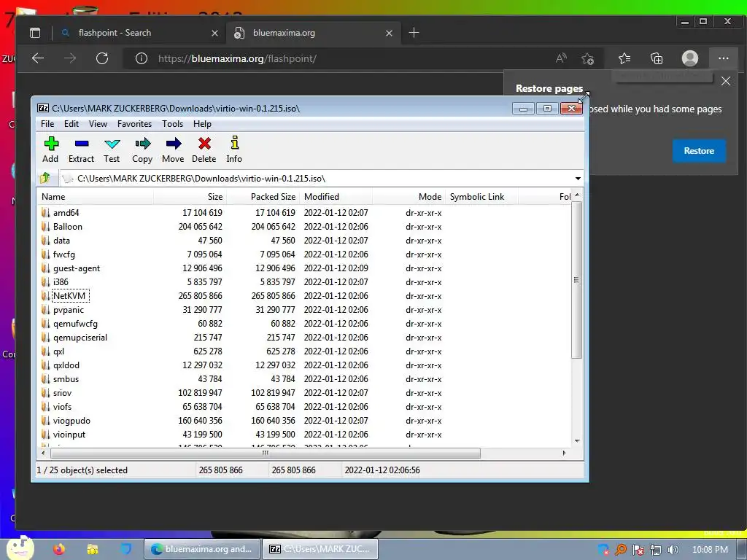Open the Favorites menu in 7-Zip
Screen dimensions: 747x560
click(134, 124)
